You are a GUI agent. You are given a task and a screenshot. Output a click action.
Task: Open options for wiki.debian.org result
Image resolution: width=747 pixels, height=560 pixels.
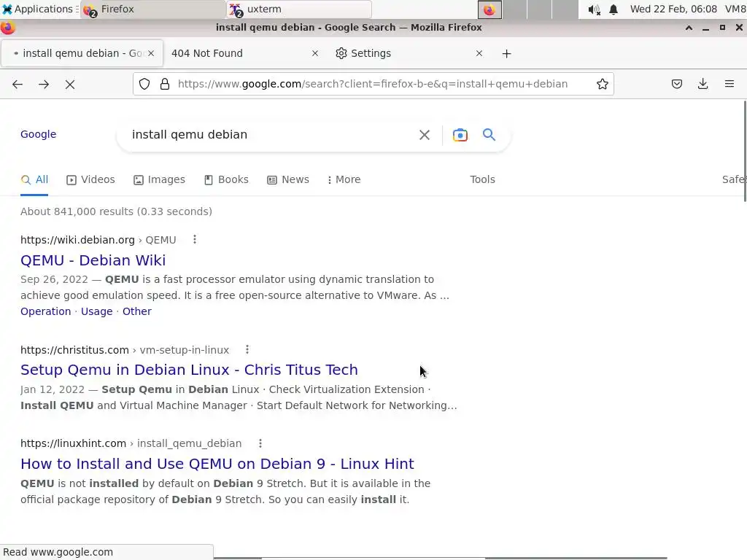(194, 239)
